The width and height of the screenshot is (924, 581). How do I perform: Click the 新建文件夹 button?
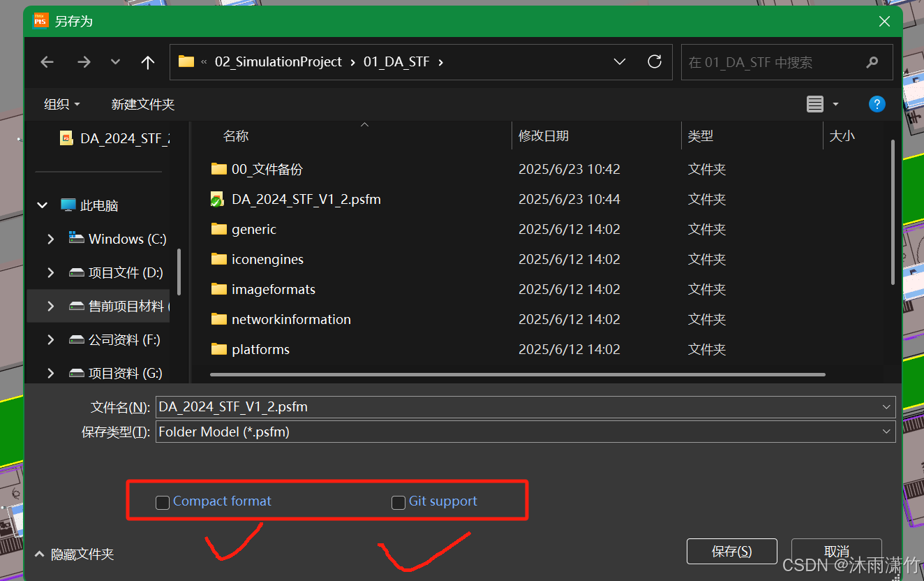[143, 103]
